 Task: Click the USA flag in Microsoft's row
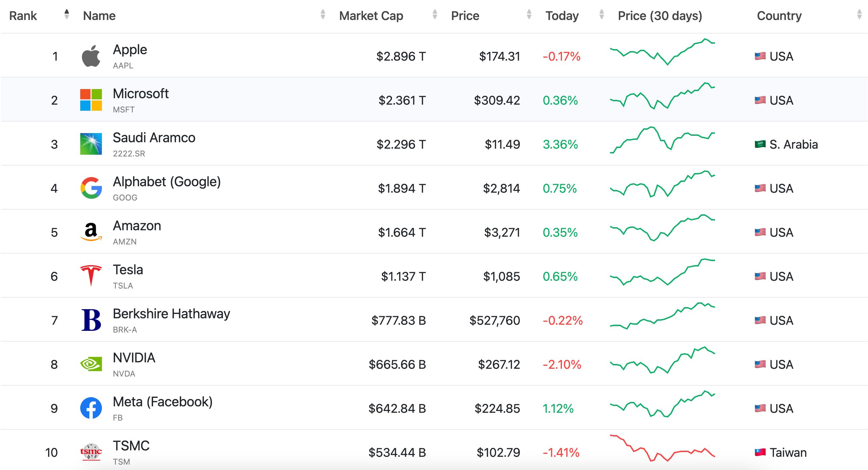tap(760, 100)
